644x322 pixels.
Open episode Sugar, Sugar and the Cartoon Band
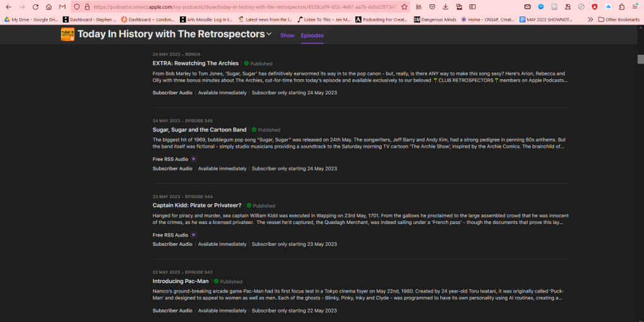(199, 130)
